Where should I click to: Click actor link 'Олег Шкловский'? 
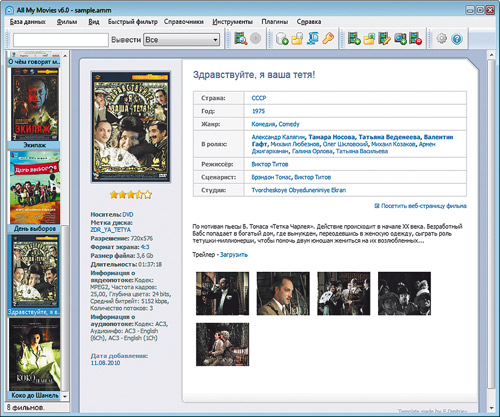point(345,144)
